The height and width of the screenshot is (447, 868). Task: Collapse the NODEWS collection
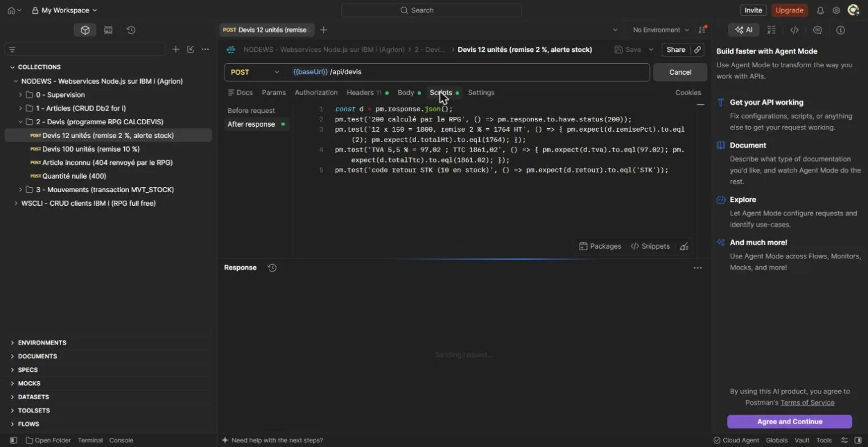pyautogui.click(x=16, y=81)
